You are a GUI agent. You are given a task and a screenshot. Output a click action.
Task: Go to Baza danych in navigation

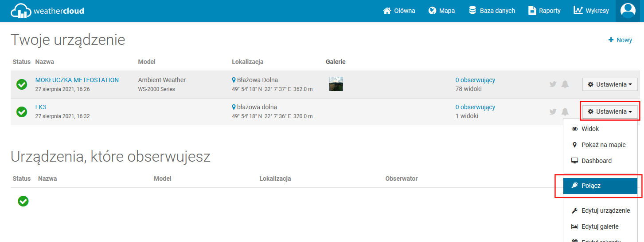[x=492, y=11]
